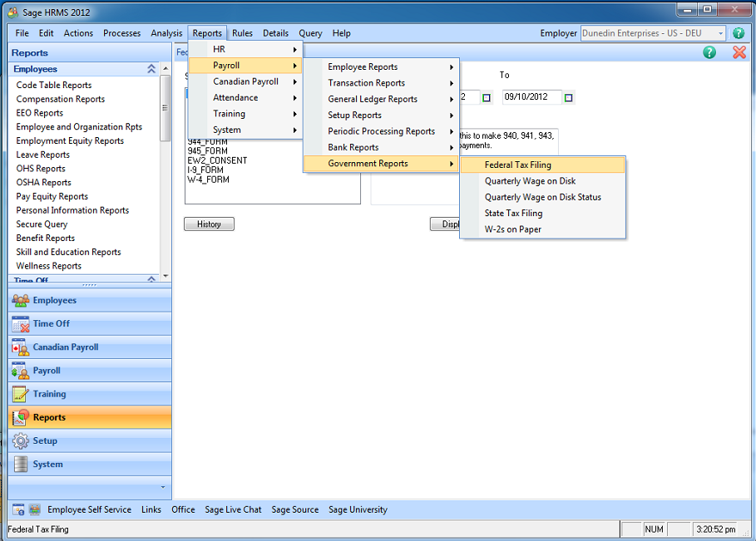The width and height of the screenshot is (756, 541).
Task: Click the To date field 09/10/2012
Action: 531,97
